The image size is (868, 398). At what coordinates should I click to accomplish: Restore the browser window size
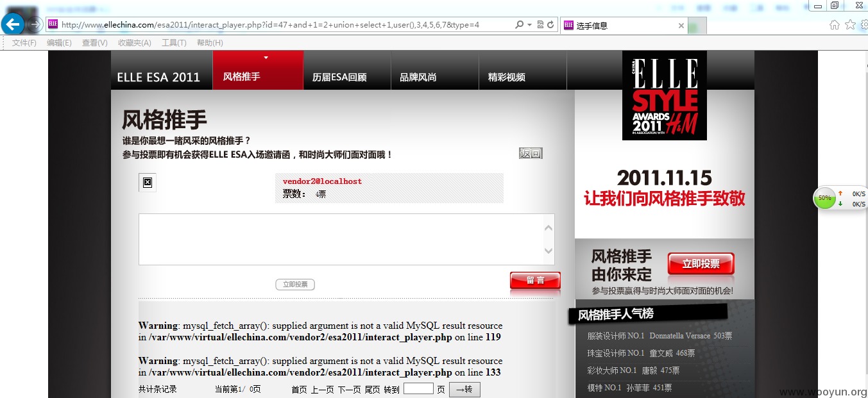[834, 5]
